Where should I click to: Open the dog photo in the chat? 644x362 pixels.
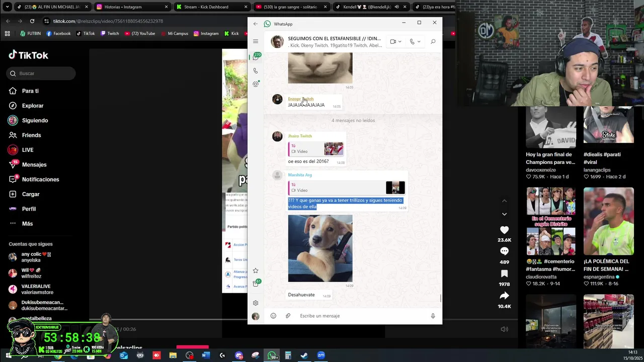click(x=320, y=248)
